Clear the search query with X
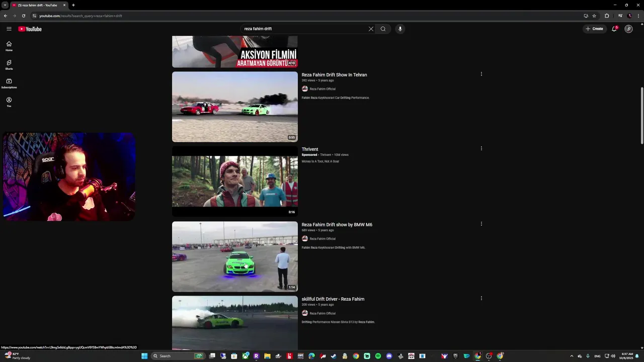The height and width of the screenshot is (362, 644). pyautogui.click(x=371, y=29)
